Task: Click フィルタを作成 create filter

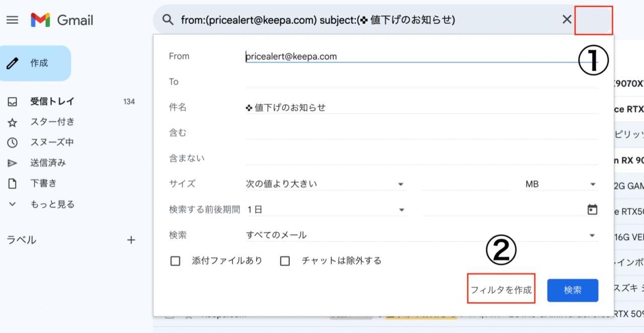Action: pos(501,290)
